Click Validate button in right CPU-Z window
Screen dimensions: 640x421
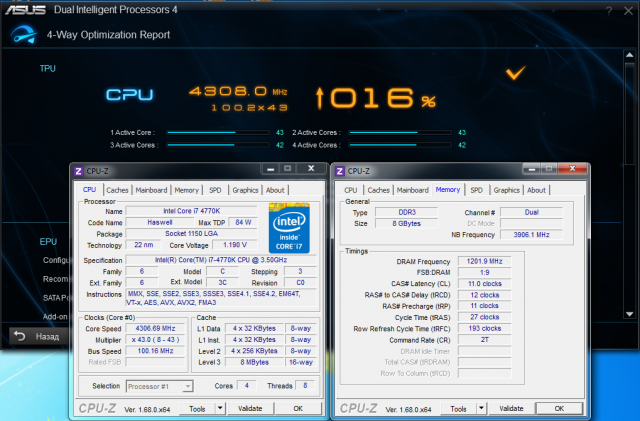pos(511,409)
